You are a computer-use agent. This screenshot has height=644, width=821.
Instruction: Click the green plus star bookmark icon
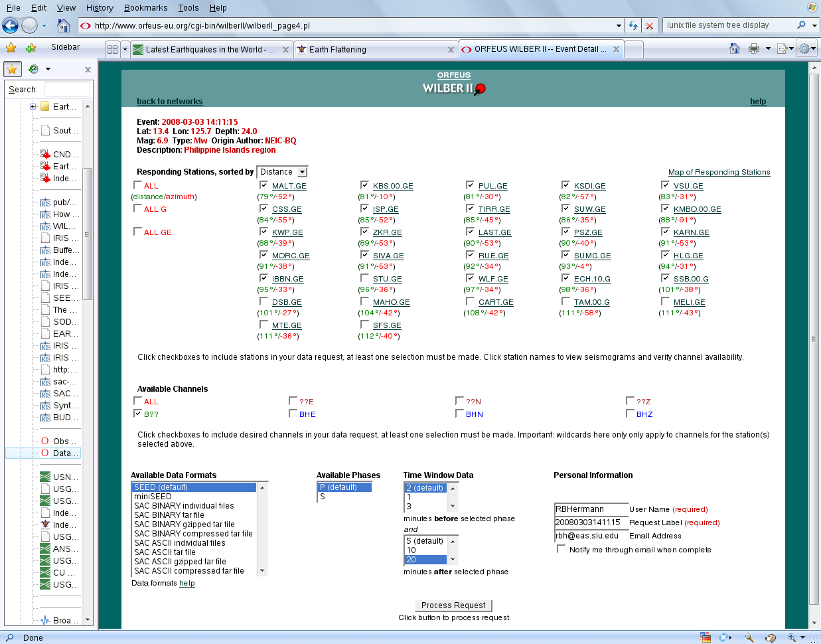31,48
